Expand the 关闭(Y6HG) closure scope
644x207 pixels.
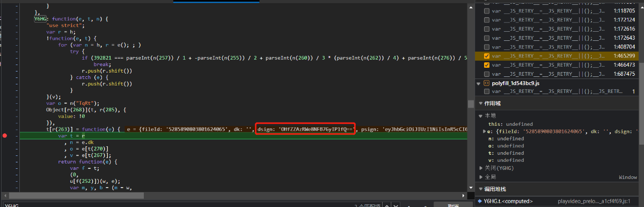pyautogui.click(x=481, y=168)
